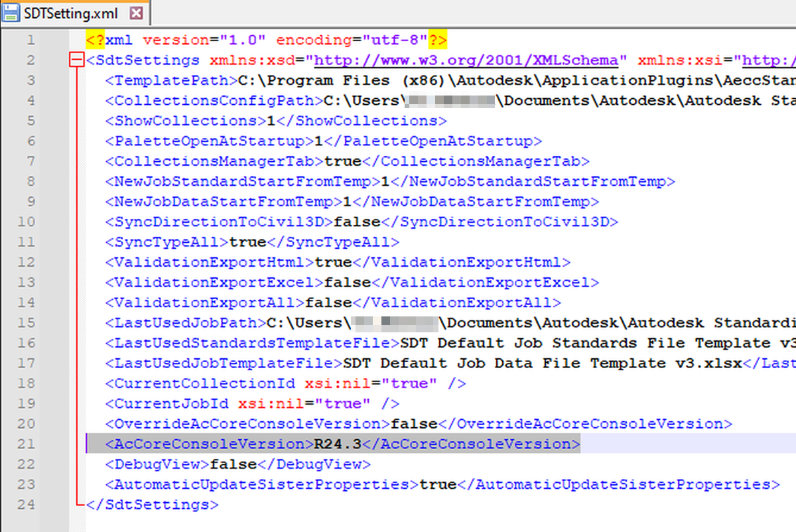
Task: Select the AutomaticUpdateSisterProperties true value
Action: point(438,484)
